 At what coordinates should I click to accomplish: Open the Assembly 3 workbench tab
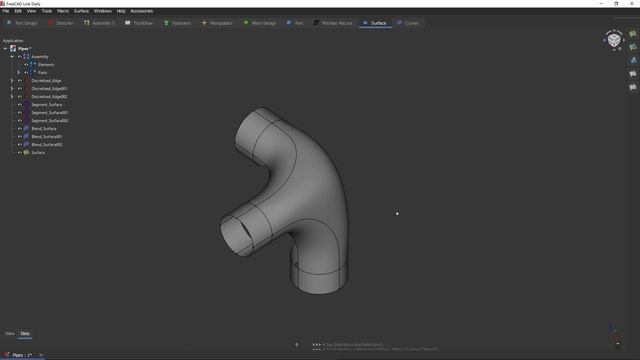pos(99,23)
